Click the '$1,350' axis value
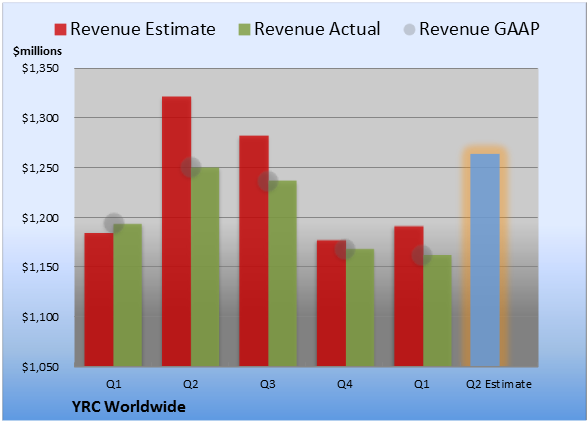 coord(40,68)
